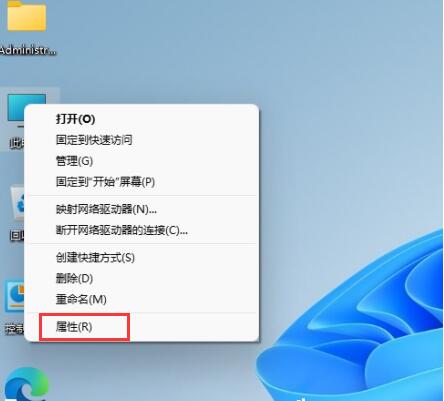Click 重命名(M) menu entry

point(81,300)
